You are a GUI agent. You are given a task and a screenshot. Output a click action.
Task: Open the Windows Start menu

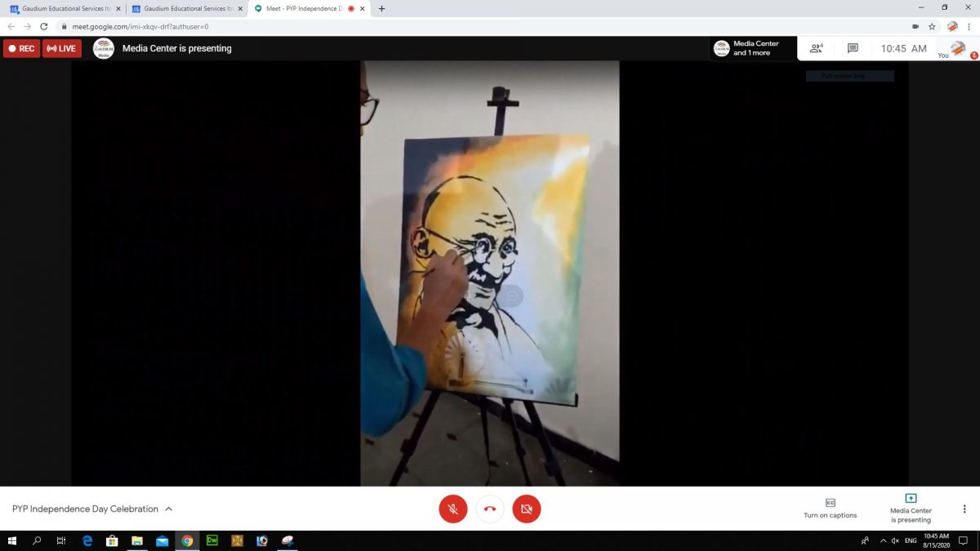tap(12, 540)
